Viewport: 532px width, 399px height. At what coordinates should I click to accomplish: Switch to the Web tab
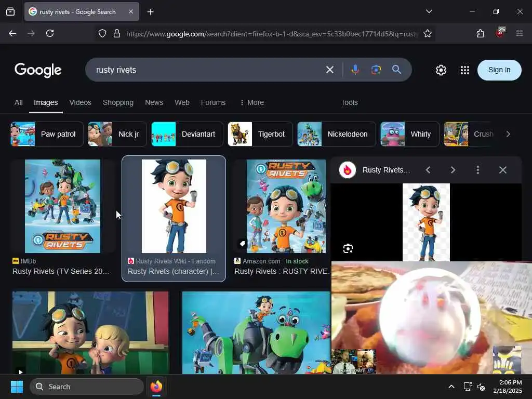(x=182, y=102)
